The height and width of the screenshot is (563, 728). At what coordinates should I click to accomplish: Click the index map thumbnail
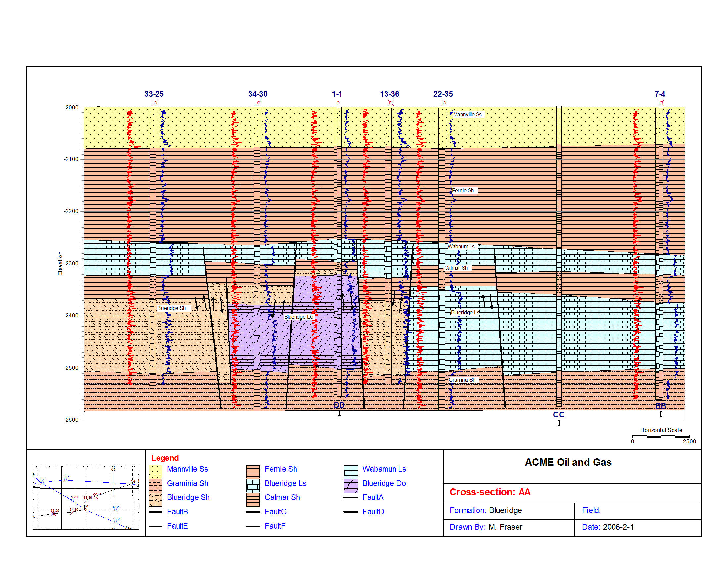(x=86, y=497)
